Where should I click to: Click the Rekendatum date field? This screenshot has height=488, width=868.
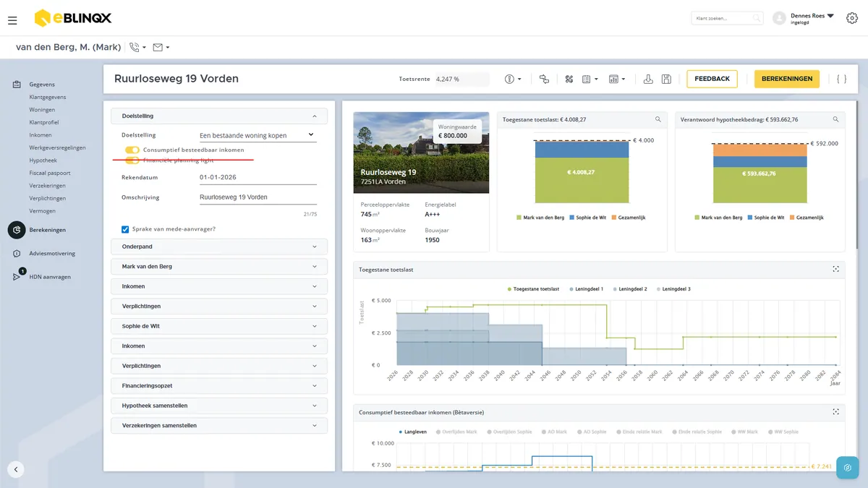[x=258, y=177]
